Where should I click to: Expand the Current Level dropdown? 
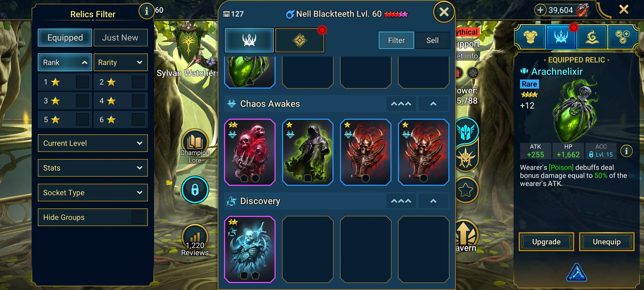[93, 143]
